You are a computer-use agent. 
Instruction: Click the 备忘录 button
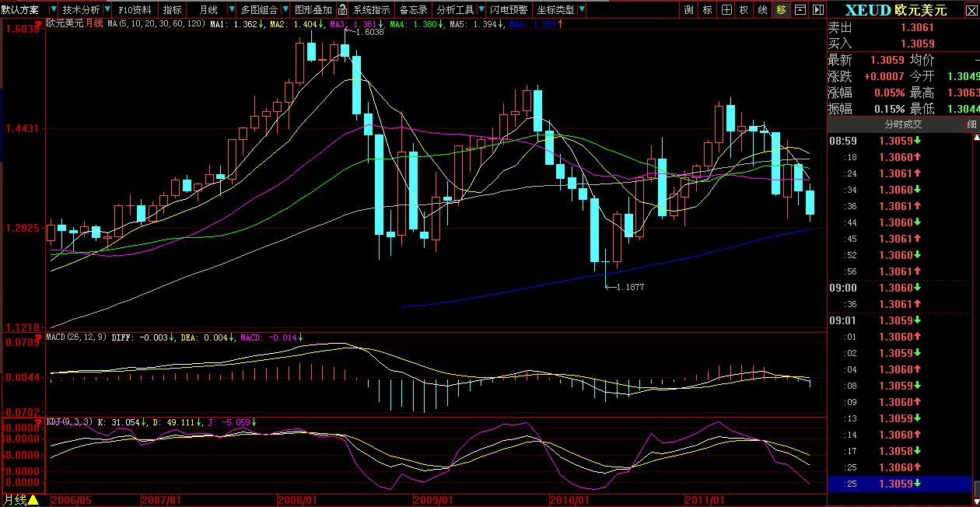pyautogui.click(x=412, y=10)
